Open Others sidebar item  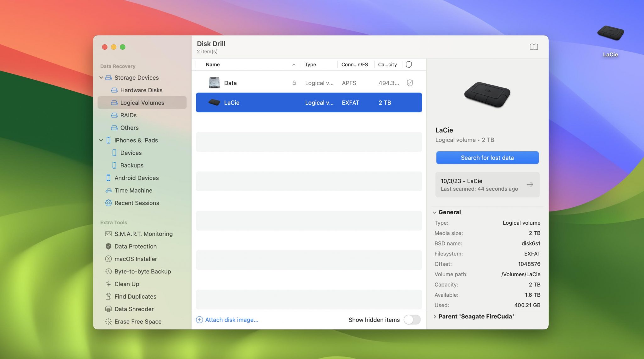(142, 128)
